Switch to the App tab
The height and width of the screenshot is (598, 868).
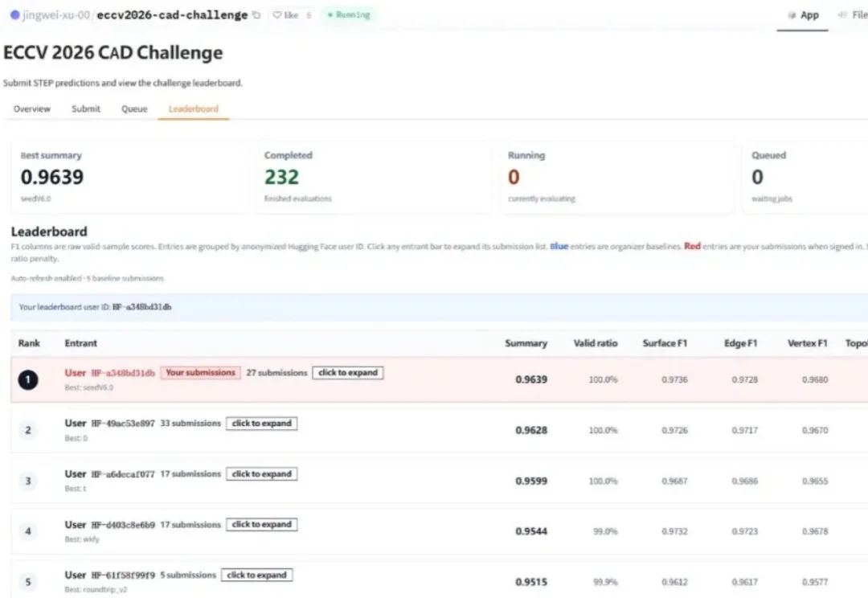click(x=803, y=15)
